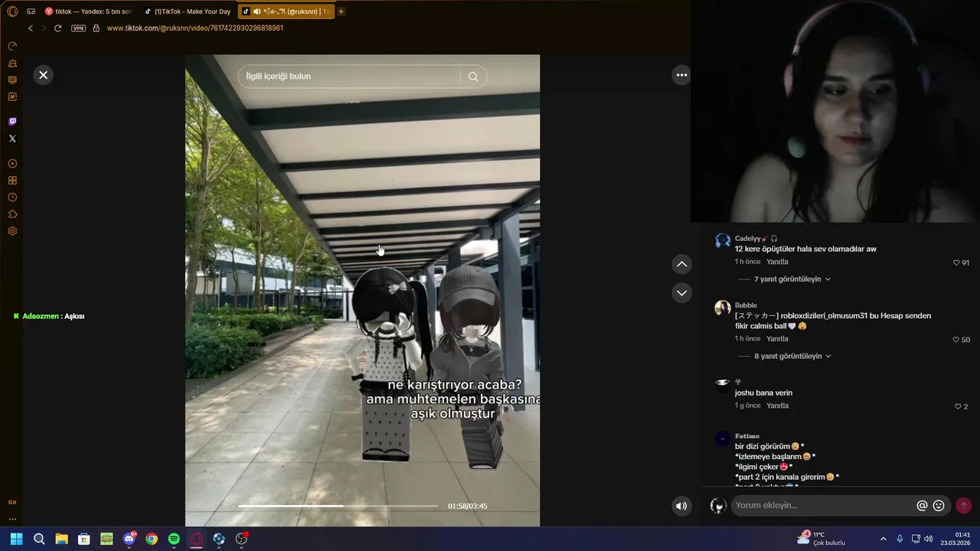Open X (Twitter) panel in sidebar

12,139
